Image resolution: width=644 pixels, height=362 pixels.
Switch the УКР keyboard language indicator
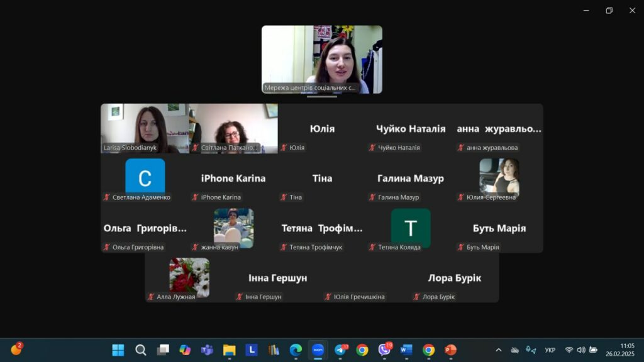(x=550, y=350)
